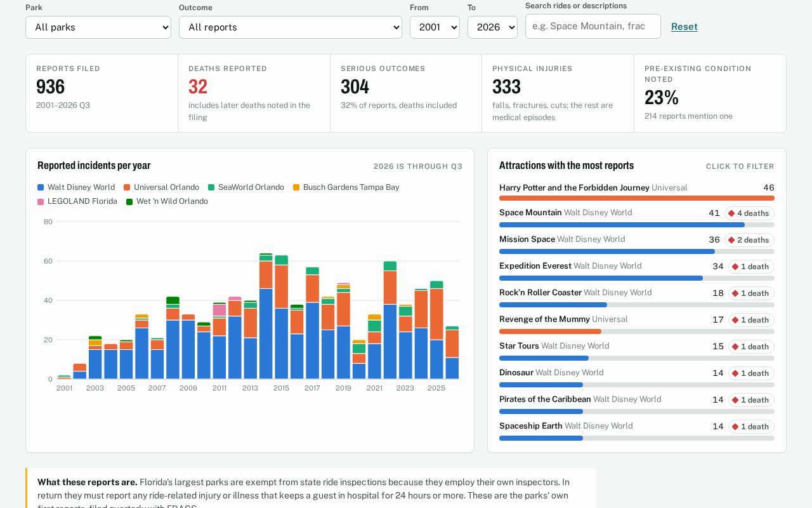Click the Reports Filed value 936
The width and height of the screenshot is (812, 508).
tap(51, 86)
